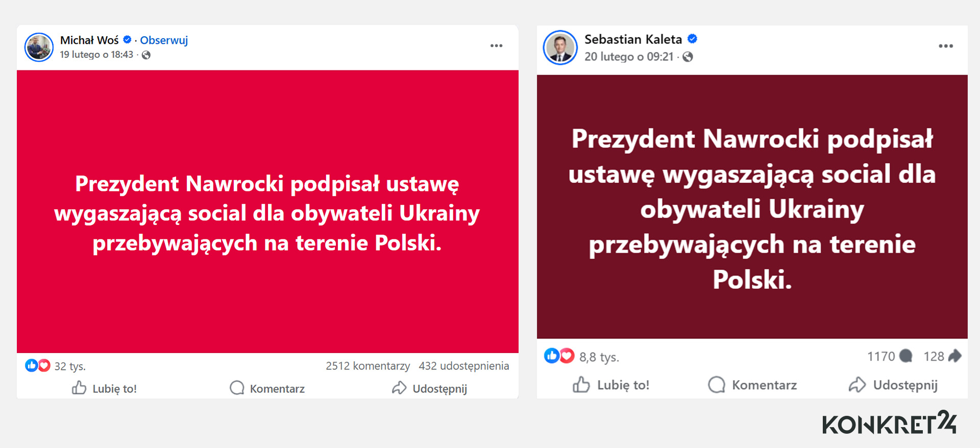Viewport: 980px width, 448px height.
Task: Follow Michał Woś via the Obserwuj link
Action: click(163, 40)
